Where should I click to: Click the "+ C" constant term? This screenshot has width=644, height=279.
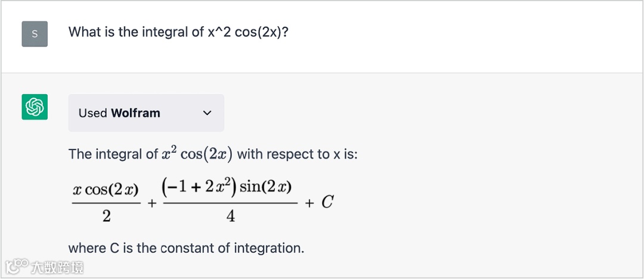pyautogui.click(x=320, y=203)
